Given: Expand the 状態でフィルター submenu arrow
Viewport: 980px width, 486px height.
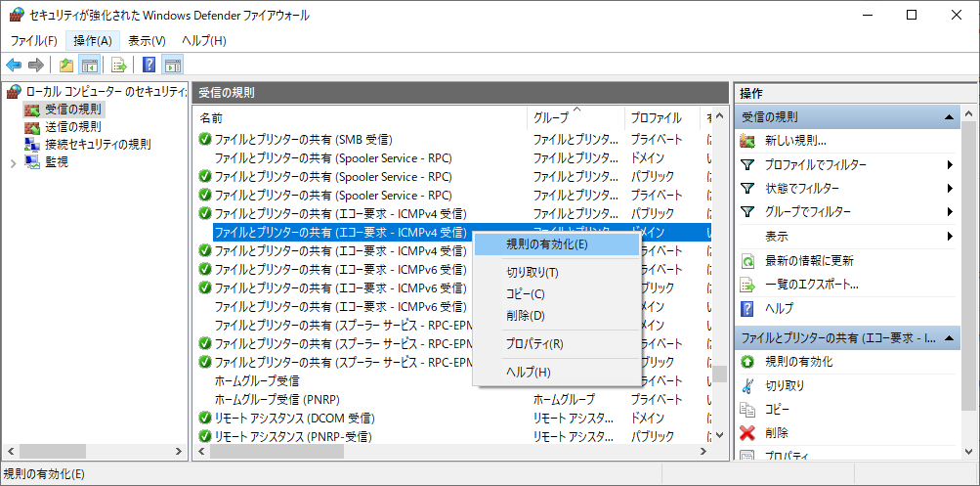Looking at the screenshot, I should point(950,189).
